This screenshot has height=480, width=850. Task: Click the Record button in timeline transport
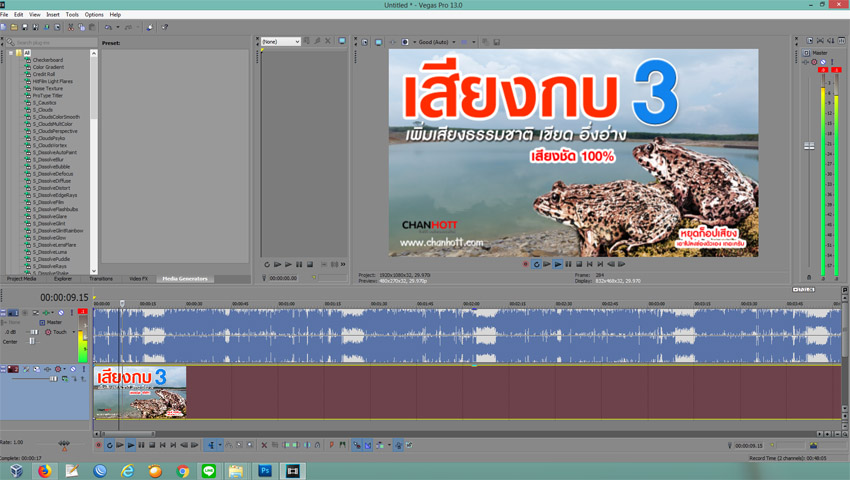pos(98,445)
